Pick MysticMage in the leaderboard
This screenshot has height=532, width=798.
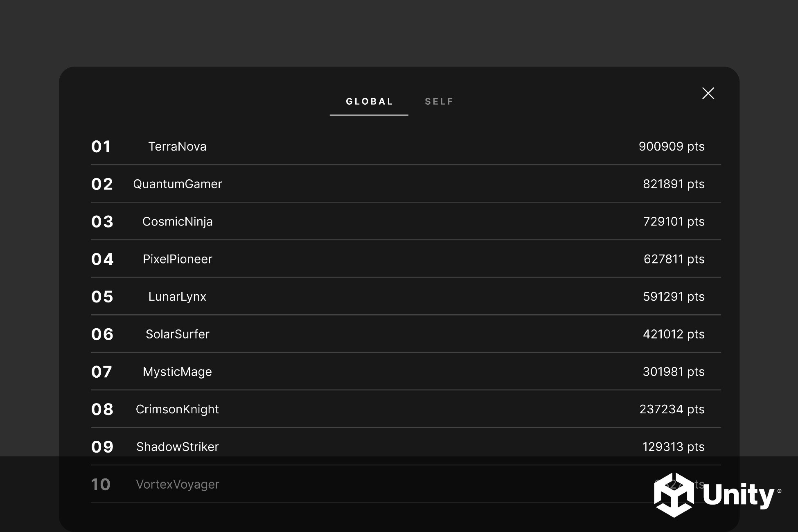pyautogui.click(x=177, y=372)
